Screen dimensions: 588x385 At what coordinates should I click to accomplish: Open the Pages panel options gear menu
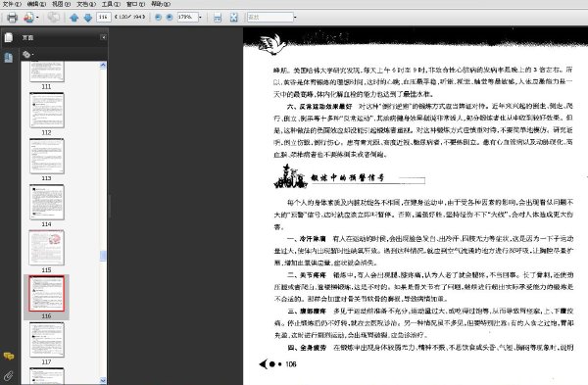click(x=27, y=55)
